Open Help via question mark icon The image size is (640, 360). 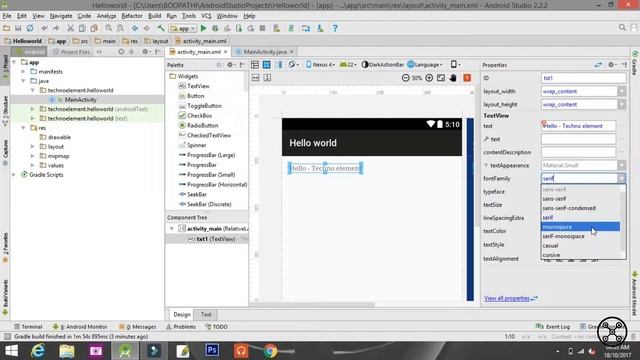coord(335,28)
